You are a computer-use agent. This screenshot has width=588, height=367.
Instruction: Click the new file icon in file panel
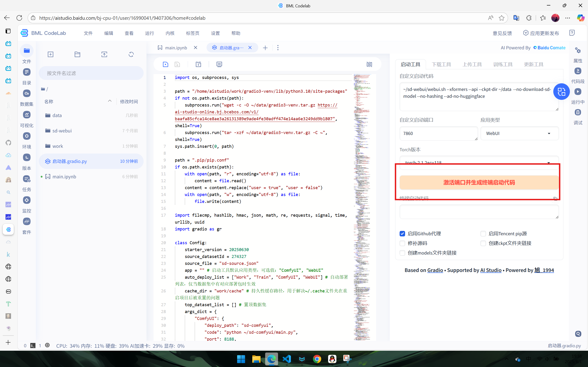51,54
